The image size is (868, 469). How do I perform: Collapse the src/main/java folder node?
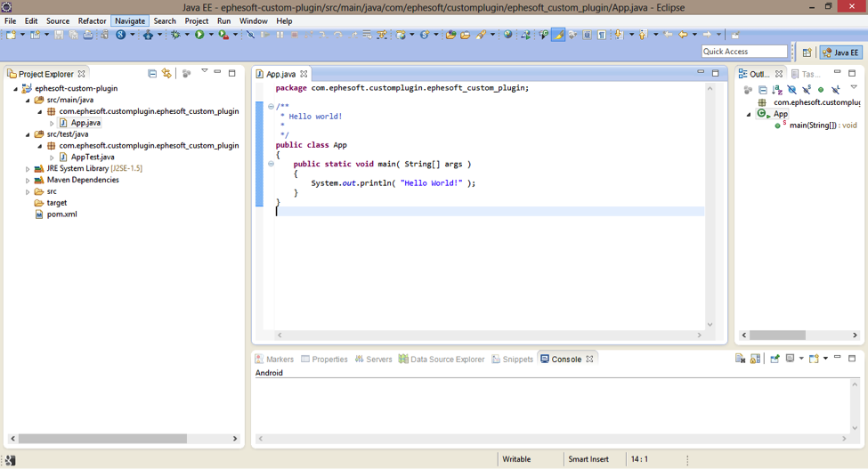(x=28, y=100)
